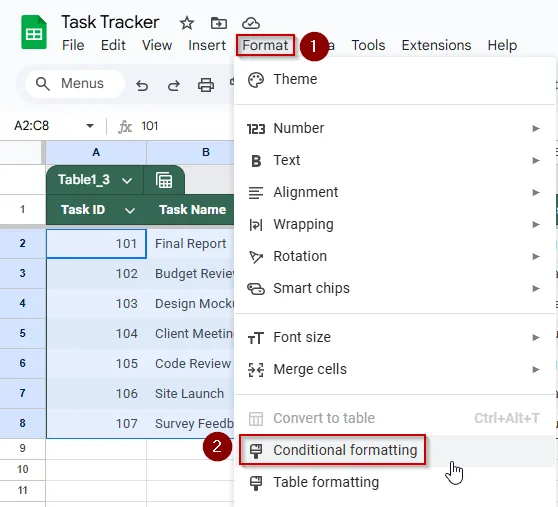The height and width of the screenshot is (507, 558).
Task: Open the Task ID column filter chevron
Action: pyautogui.click(x=130, y=210)
